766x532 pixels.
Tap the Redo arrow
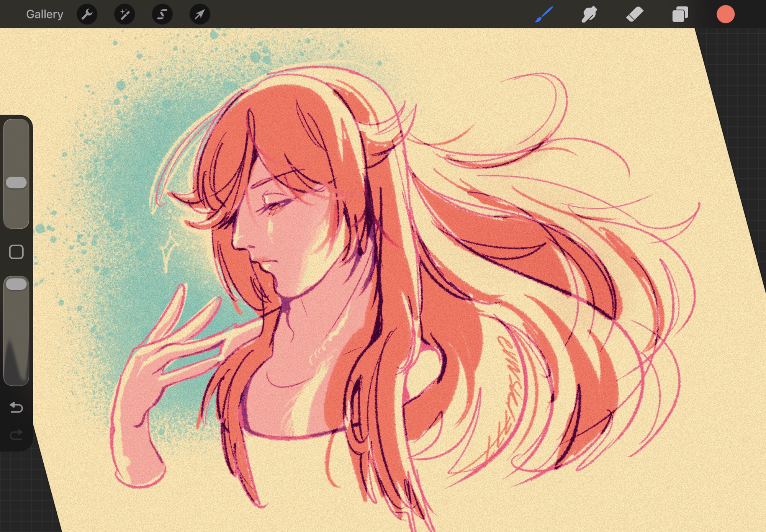coord(16,435)
